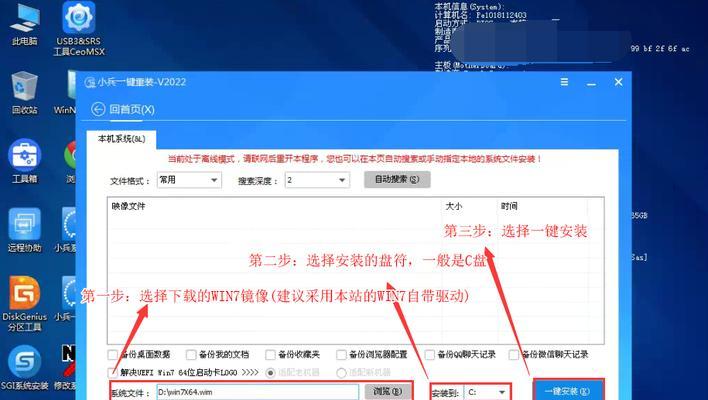Viewport: 708px width, 400px height.
Task: Click the 一键安装 button
Action: click(568, 391)
